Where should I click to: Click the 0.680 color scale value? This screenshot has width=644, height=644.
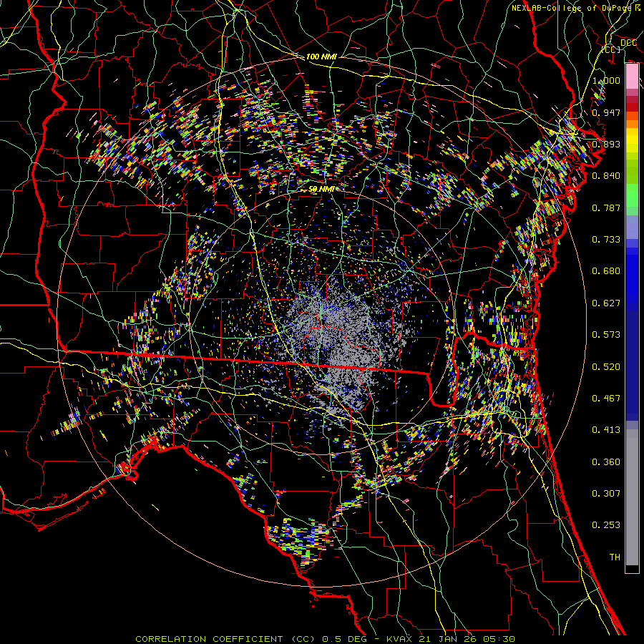[x=606, y=271]
